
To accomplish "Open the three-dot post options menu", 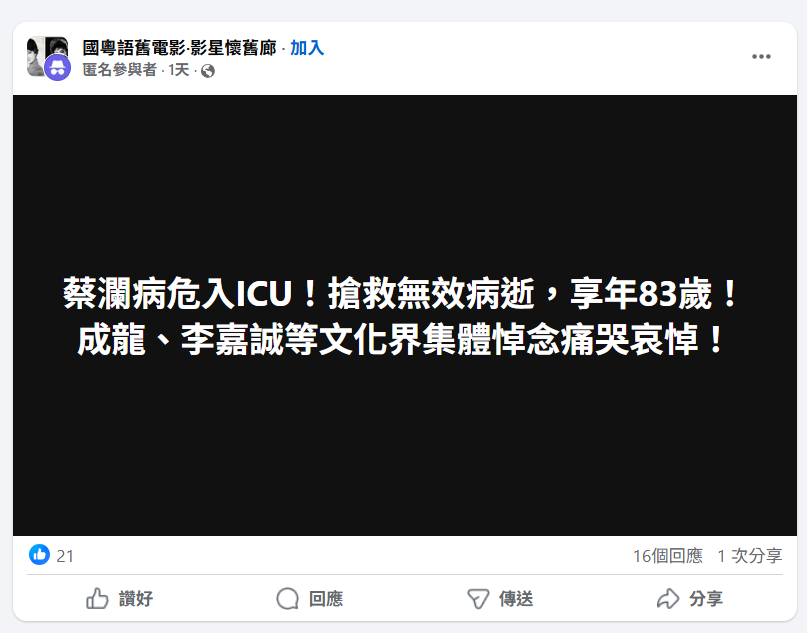I will click(761, 57).
